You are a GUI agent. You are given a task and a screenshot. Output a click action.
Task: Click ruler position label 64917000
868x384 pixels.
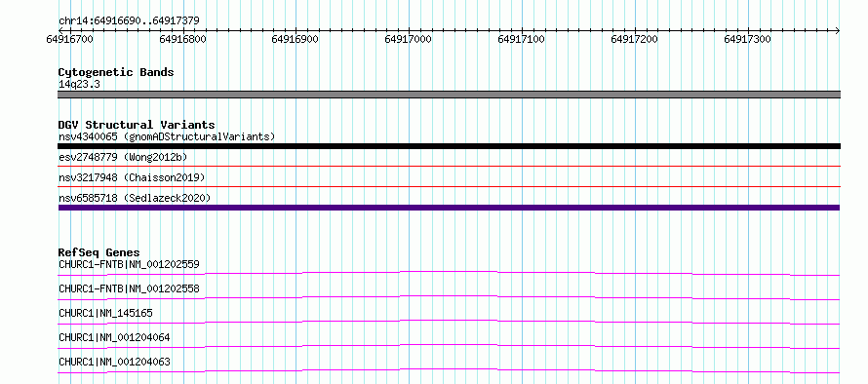[409, 39]
